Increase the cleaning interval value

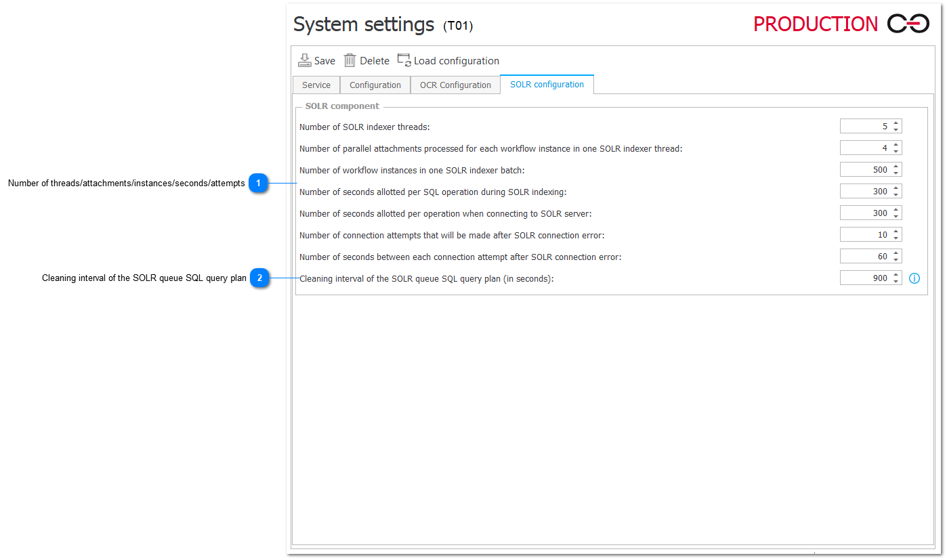point(896,275)
